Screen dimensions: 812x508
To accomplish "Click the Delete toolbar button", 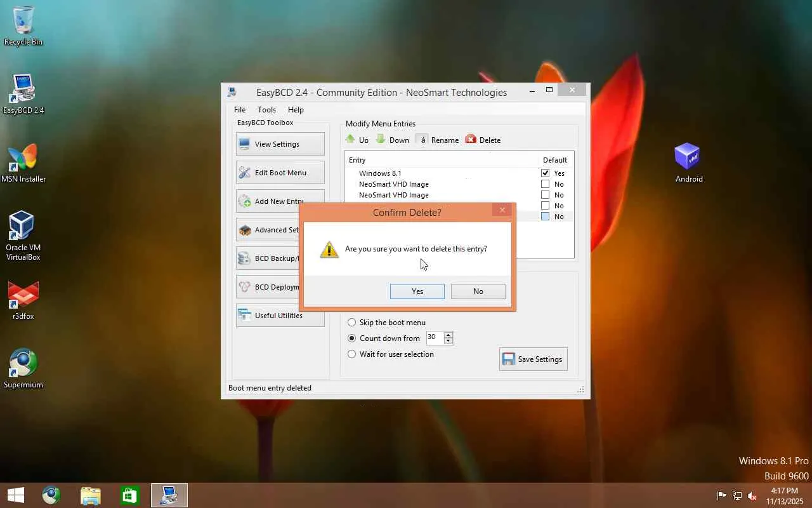I will (x=483, y=140).
